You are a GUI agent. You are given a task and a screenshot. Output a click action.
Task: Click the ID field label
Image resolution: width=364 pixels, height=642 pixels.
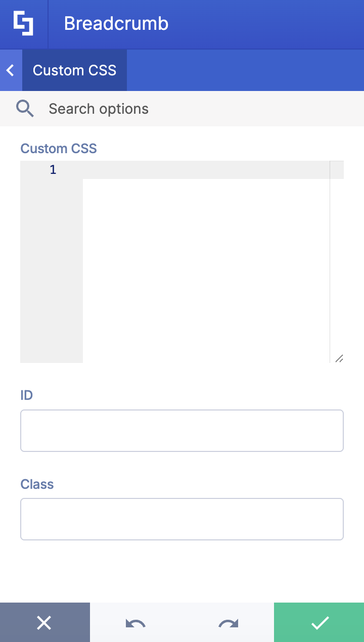point(26,395)
